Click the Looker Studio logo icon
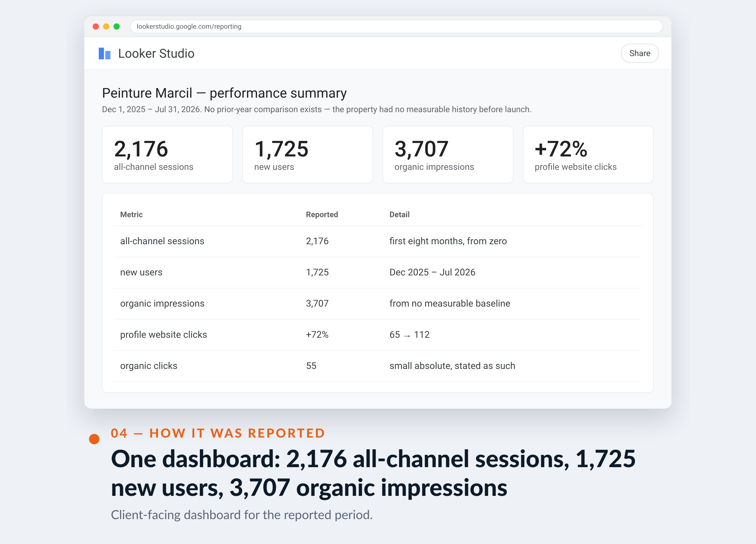This screenshot has height=544, width=756. [x=104, y=53]
